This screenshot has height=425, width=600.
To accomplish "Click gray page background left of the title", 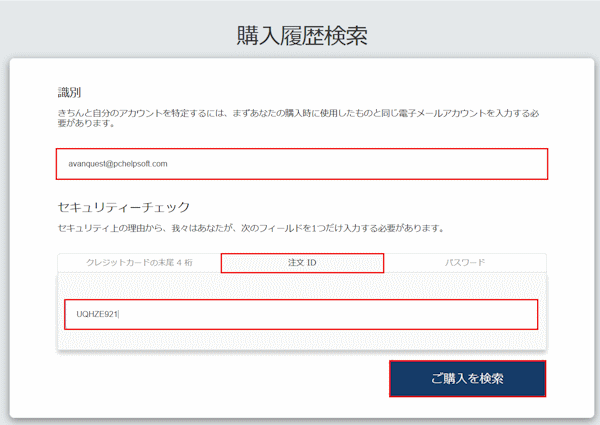I will pos(100,30).
